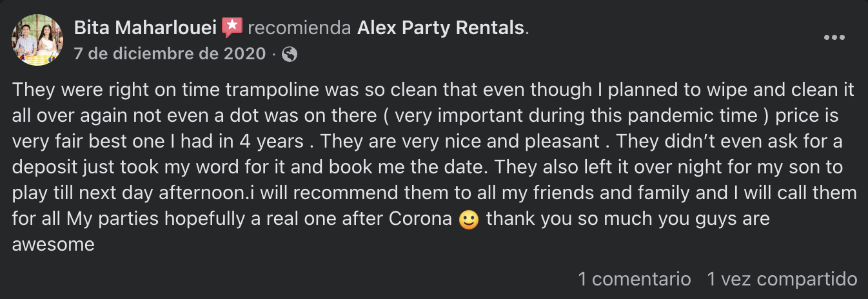
Task: Open the post options three-dot menu
Action: click(x=834, y=37)
